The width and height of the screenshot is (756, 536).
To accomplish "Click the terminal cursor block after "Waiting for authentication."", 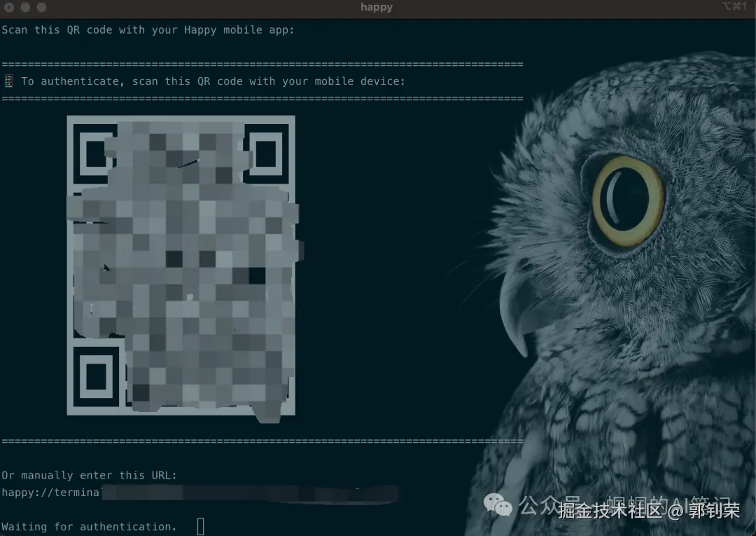I will click(201, 526).
